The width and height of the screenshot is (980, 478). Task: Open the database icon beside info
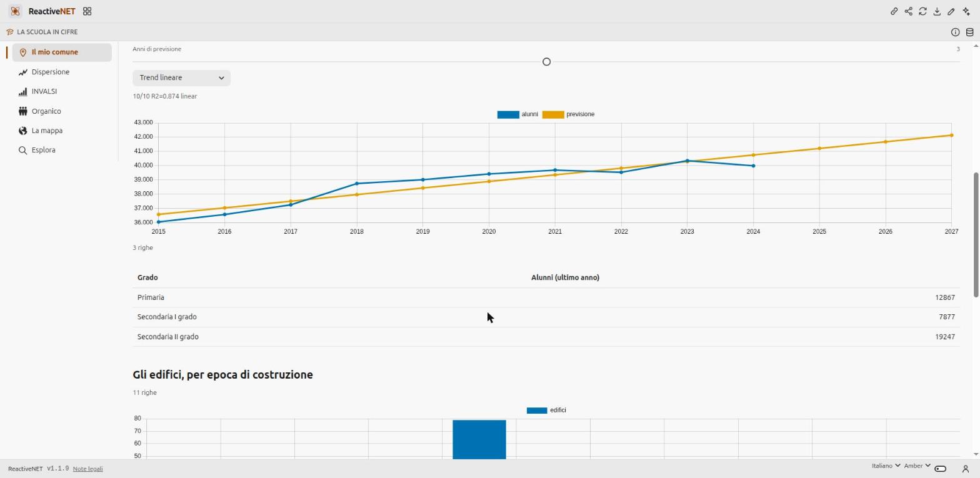click(x=970, y=32)
